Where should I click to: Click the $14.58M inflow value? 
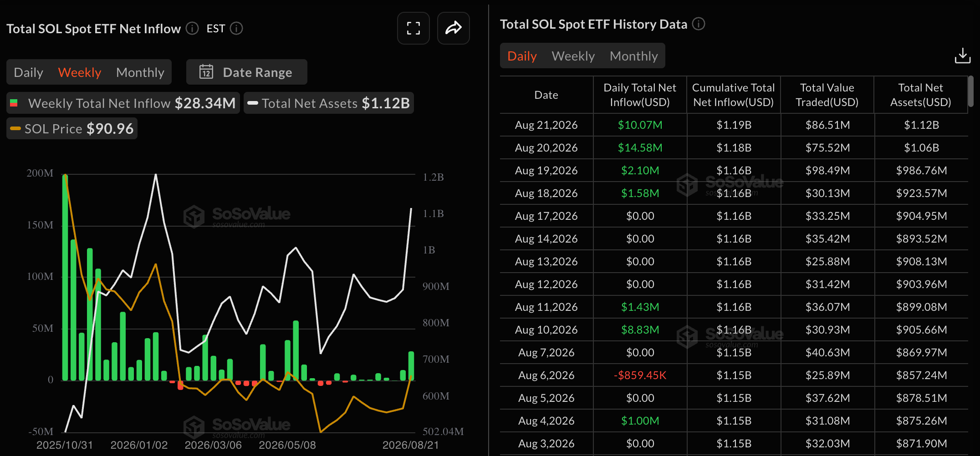click(x=640, y=147)
